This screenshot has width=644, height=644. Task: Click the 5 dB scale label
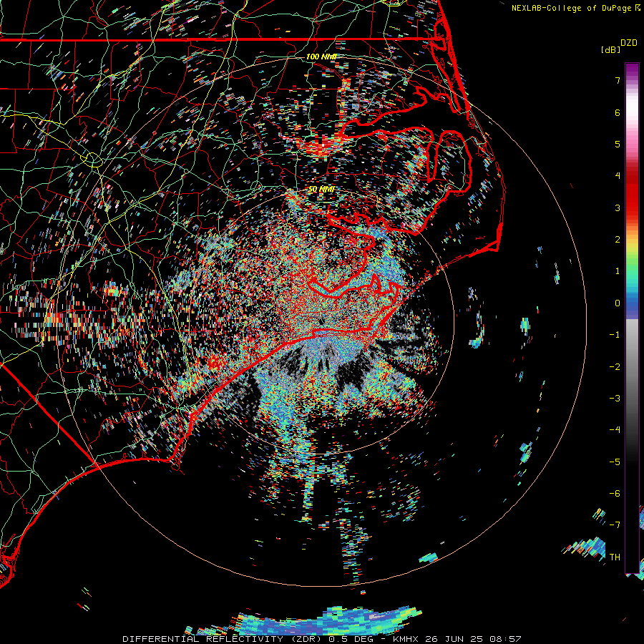[618, 144]
